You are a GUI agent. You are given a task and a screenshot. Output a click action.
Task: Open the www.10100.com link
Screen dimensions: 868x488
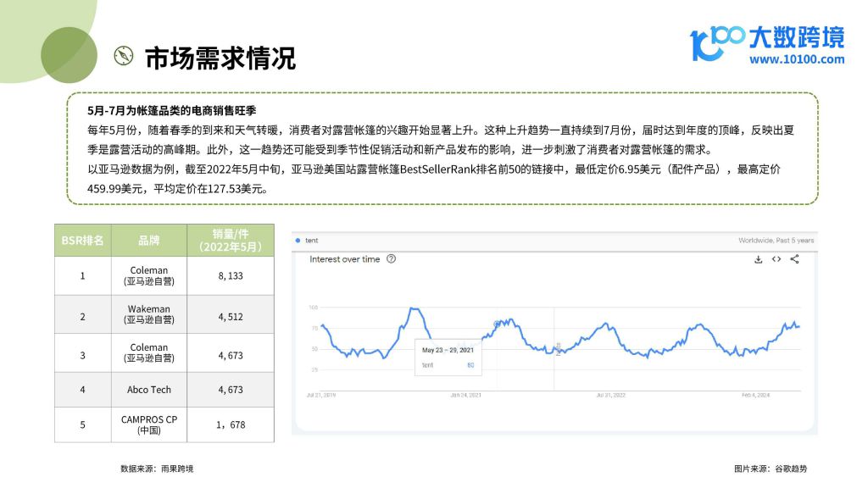pos(797,59)
